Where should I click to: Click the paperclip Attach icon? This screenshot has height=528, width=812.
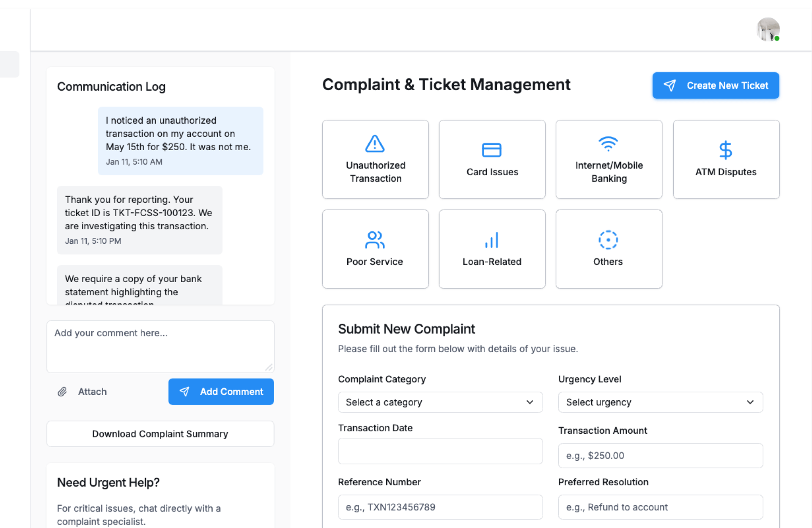(x=62, y=392)
